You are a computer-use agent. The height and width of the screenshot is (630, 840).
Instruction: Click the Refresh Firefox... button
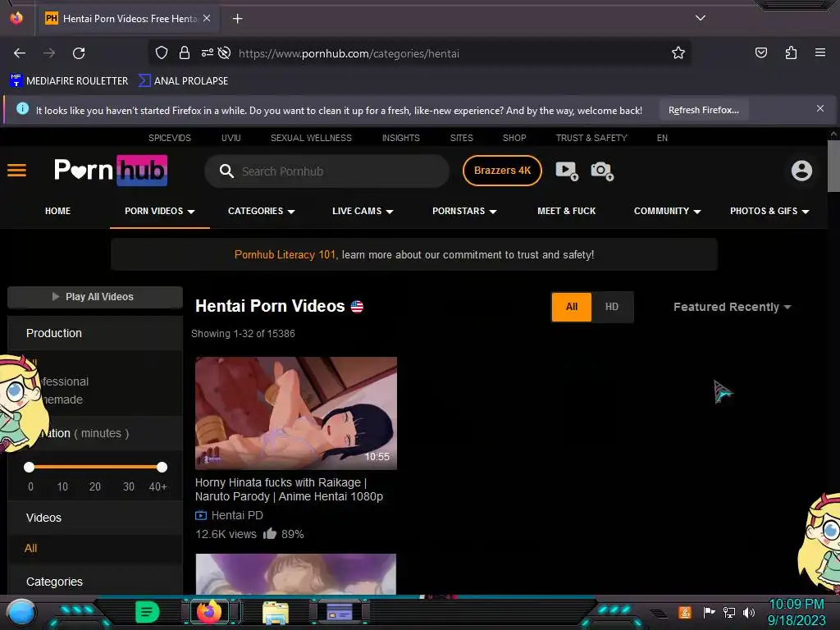point(703,111)
